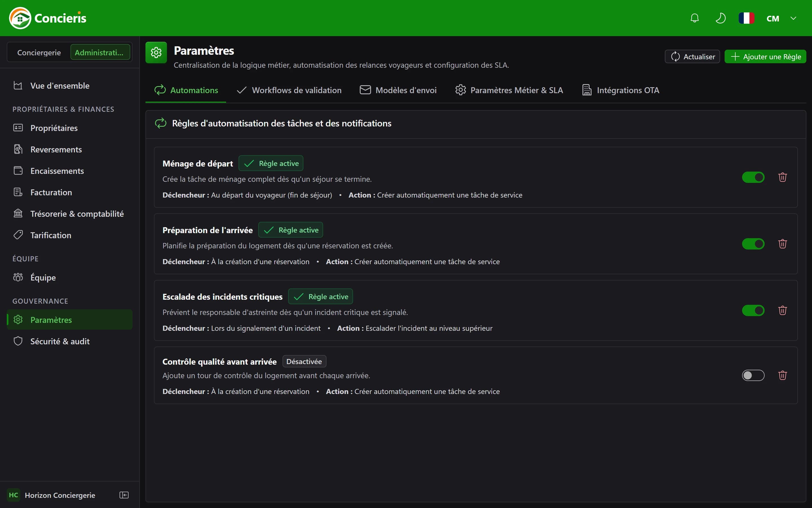Click Règle active badge on Escalade des incidents
Screen dimensions: 812x508
pyautogui.click(x=321, y=297)
